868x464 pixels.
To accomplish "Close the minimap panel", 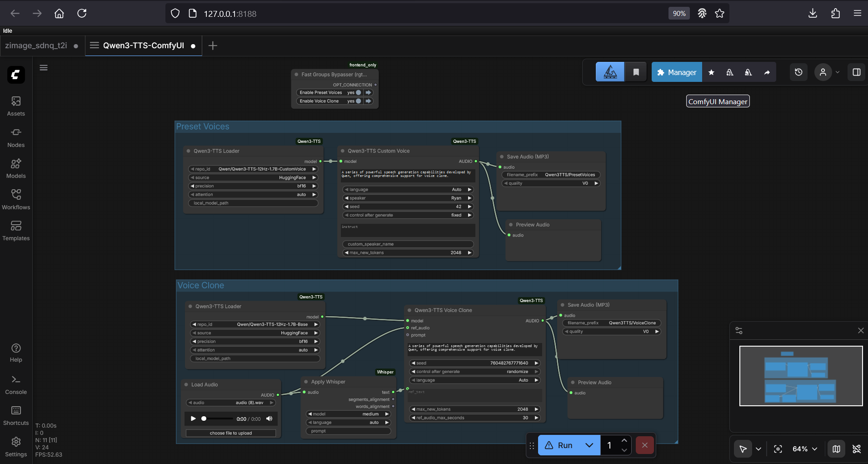I will [x=861, y=331].
